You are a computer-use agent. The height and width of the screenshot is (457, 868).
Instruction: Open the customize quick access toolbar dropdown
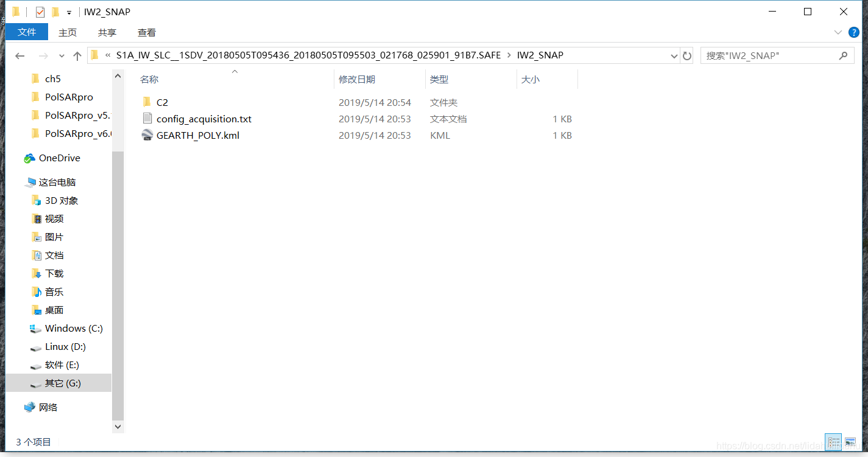tap(69, 12)
